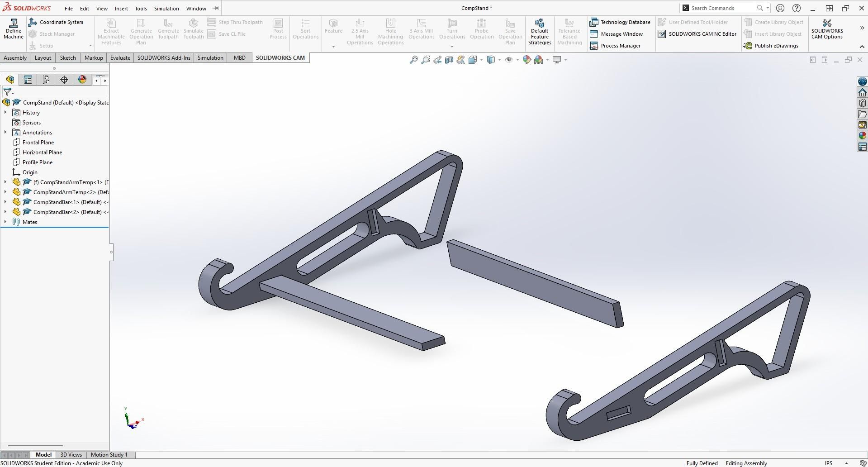Image resolution: width=868 pixels, height=467 pixels.
Task: Open the Technology Database
Action: tap(621, 22)
